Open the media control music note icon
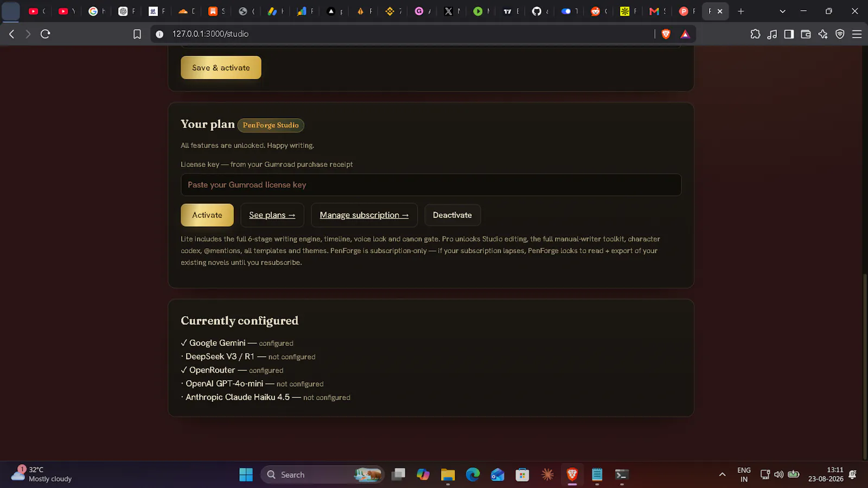Viewport: 868px width, 488px height. click(x=772, y=34)
